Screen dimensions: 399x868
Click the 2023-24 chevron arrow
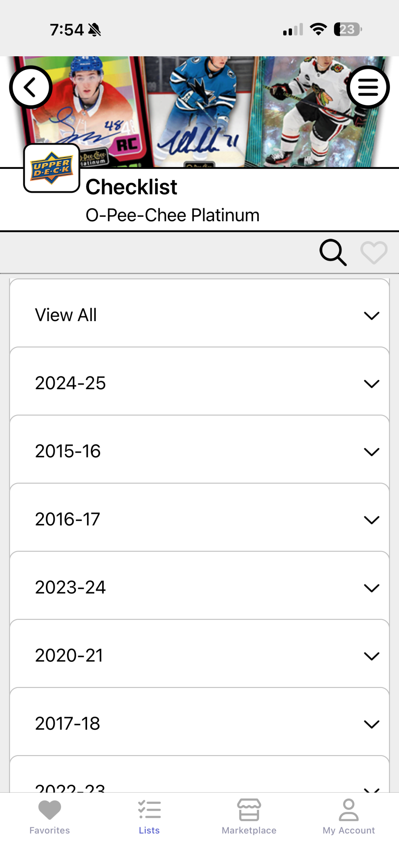[371, 588]
